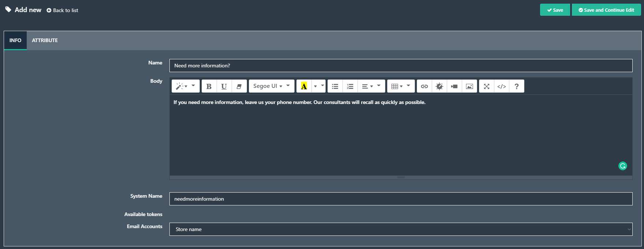
Task: Click the Email Accounts label
Action: pos(145,226)
